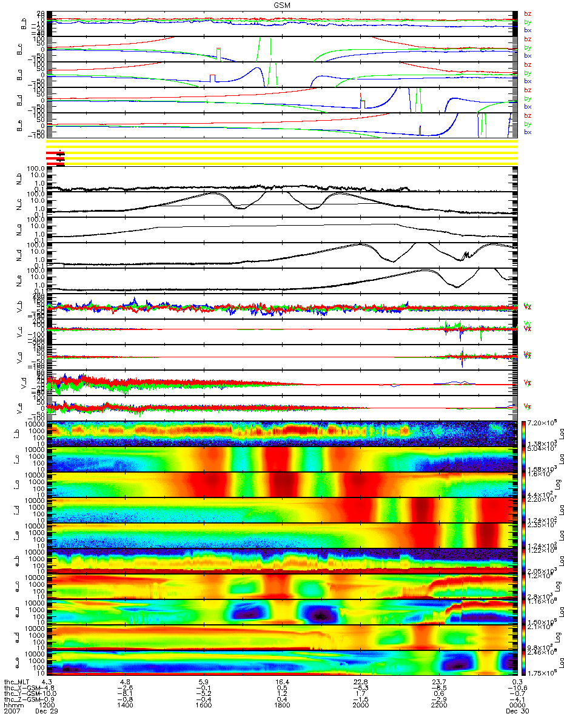Click the 1800 time tick label

tap(282, 706)
